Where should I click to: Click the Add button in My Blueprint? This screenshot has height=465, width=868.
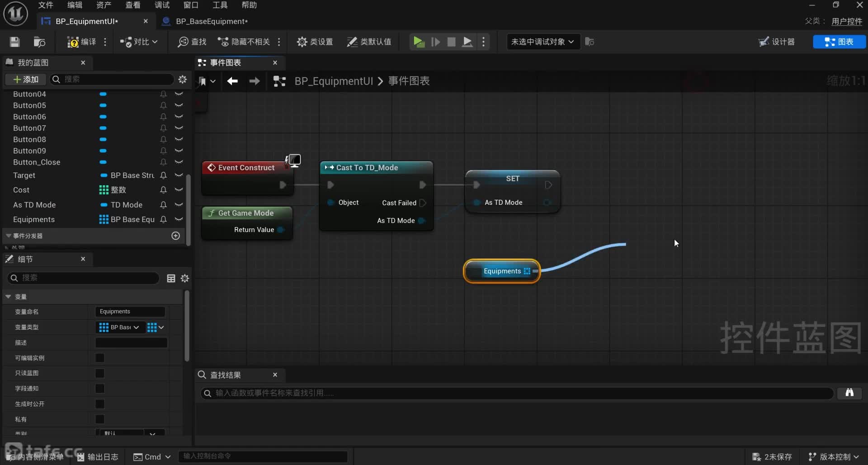[x=26, y=80]
